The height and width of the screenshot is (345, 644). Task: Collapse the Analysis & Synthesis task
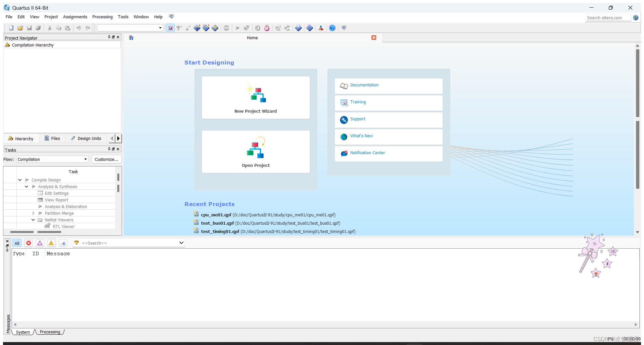(x=27, y=186)
